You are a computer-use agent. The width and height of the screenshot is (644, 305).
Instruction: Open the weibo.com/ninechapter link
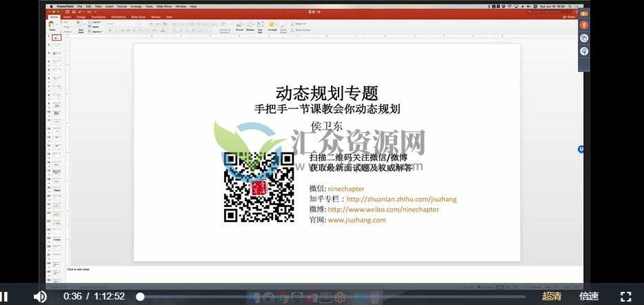point(383,209)
